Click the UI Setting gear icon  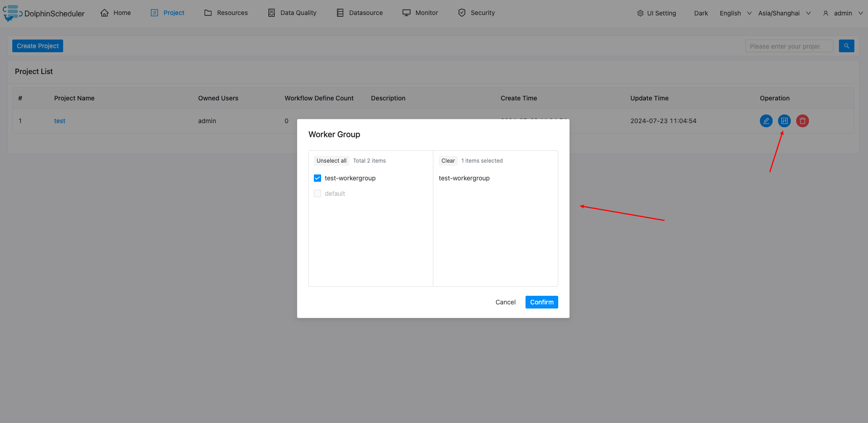click(x=640, y=13)
